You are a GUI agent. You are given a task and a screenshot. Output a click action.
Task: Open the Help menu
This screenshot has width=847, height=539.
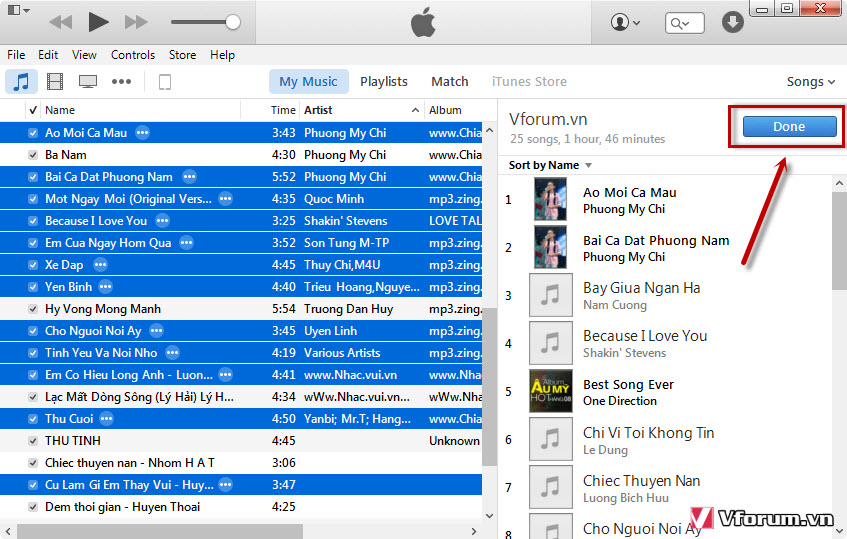[223, 55]
